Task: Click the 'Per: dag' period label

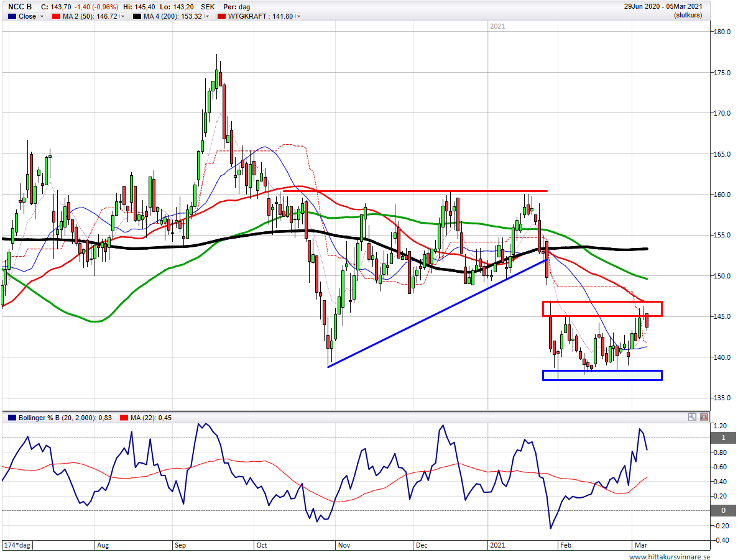Action: [x=237, y=7]
